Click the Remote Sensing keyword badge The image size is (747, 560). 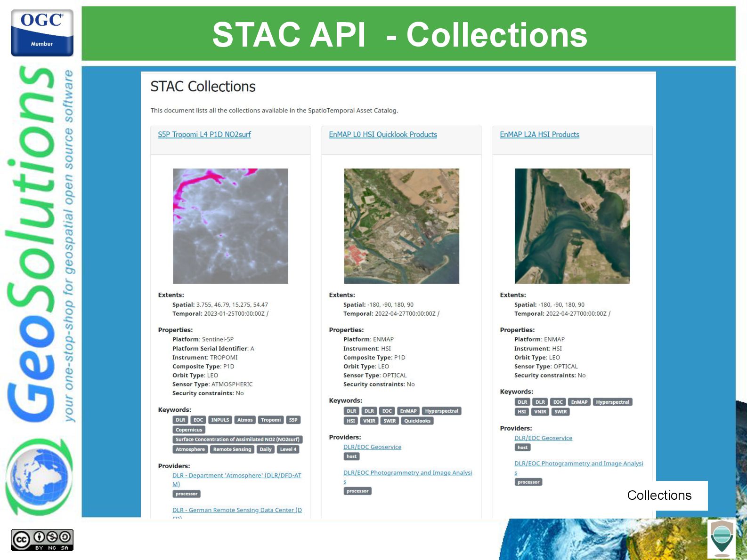[232, 449]
